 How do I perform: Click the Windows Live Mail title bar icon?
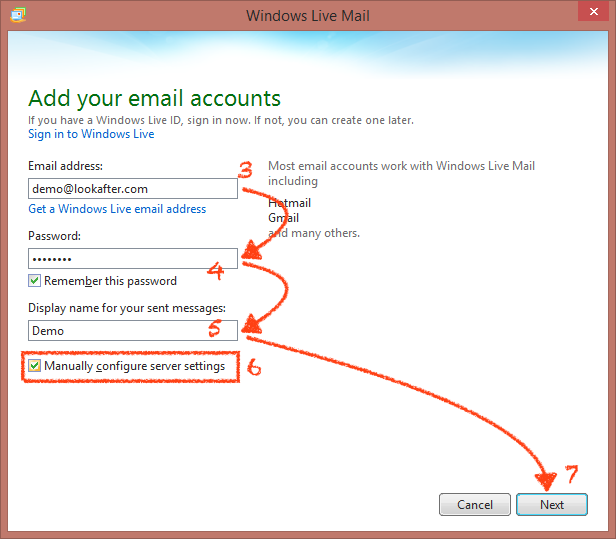[18, 15]
